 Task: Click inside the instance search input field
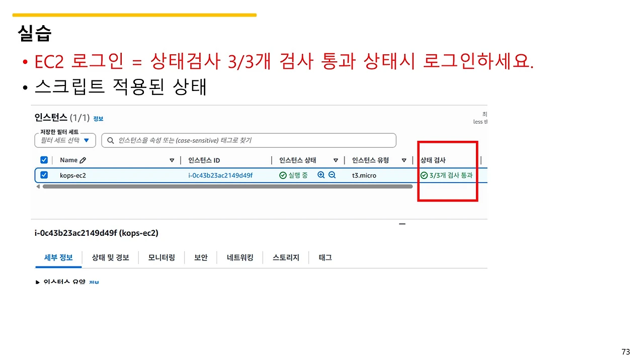(x=226, y=140)
